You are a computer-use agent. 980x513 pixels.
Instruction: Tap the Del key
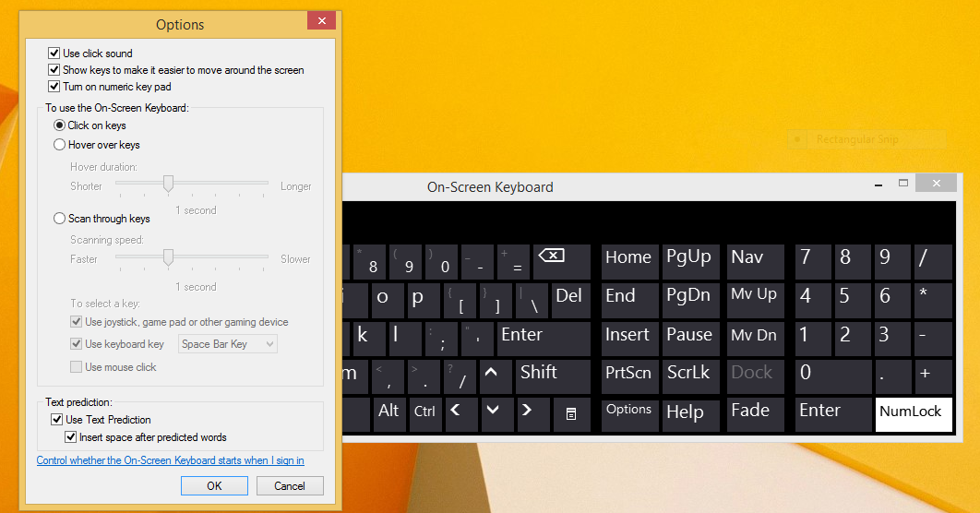[571, 301]
